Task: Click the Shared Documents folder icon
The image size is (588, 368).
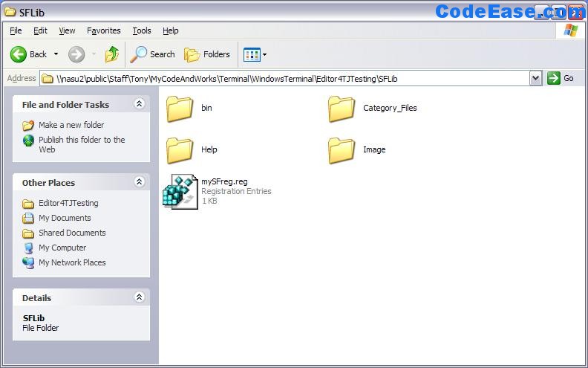Action: click(28, 233)
